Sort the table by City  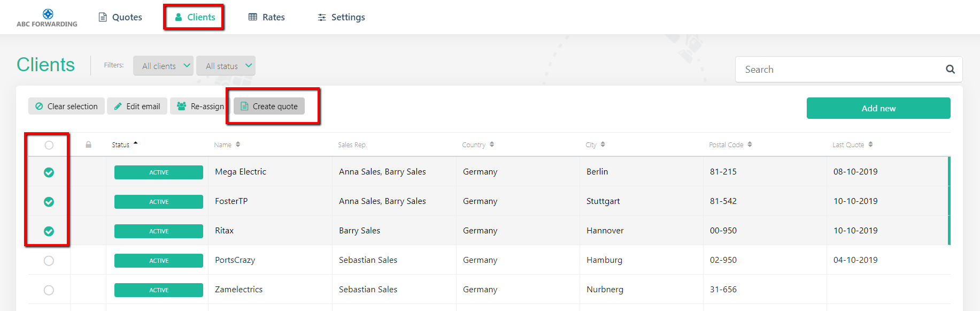[x=595, y=145]
